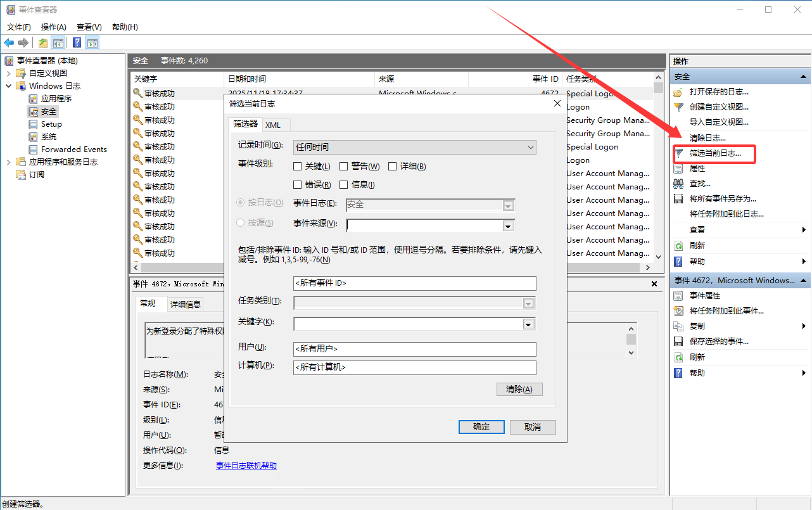
Task: Expand the 事件来源 dropdown list
Action: pos(507,226)
